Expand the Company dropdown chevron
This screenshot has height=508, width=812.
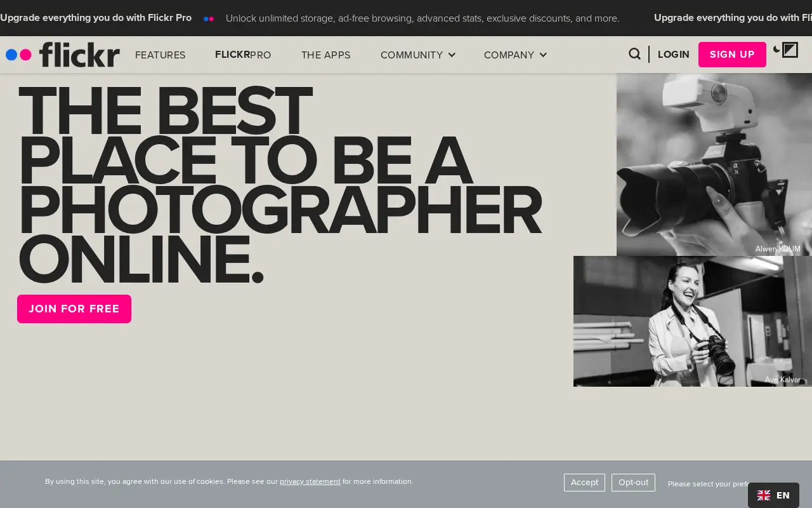point(543,55)
